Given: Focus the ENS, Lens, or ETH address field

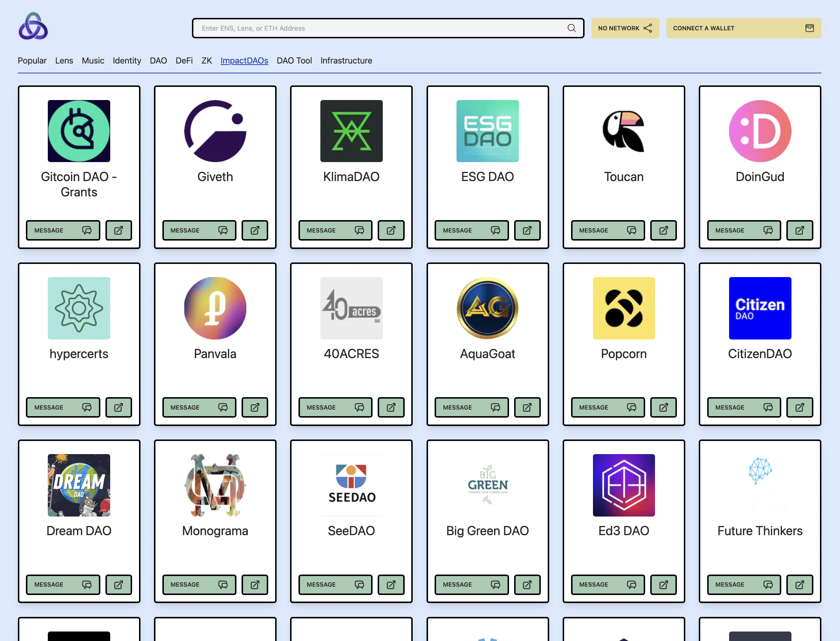Looking at the screenshot, I should [388, 28].
